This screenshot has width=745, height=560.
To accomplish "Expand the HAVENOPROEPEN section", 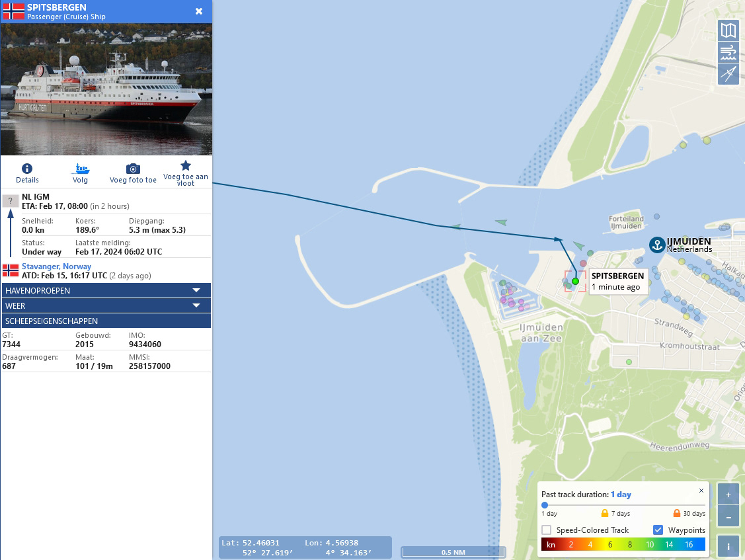I will click(106, 290).
